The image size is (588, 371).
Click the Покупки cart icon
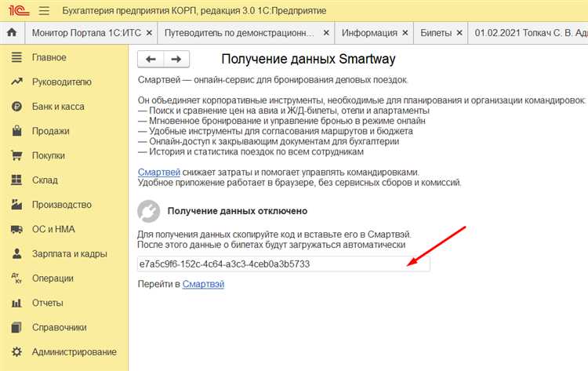coord(16,155)
